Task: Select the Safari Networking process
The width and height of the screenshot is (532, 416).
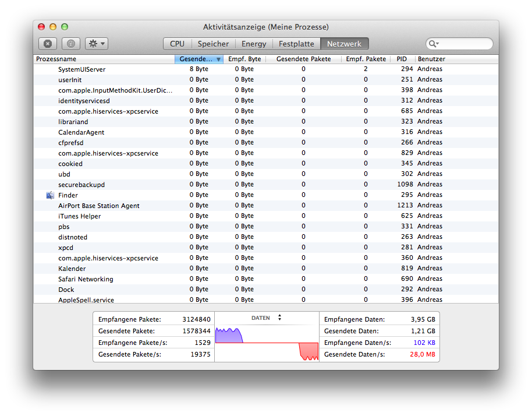Action: click(266, 279)
